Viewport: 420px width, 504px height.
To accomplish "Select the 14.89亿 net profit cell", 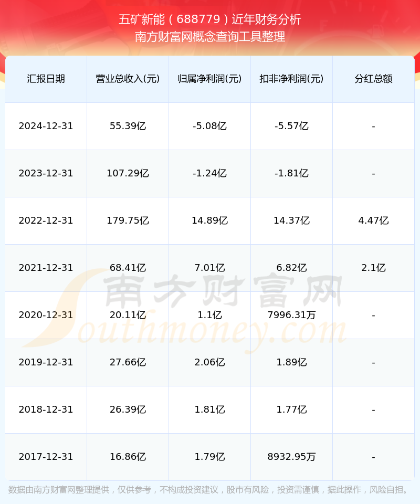I will pyautogui.click(x=210, y=221).
